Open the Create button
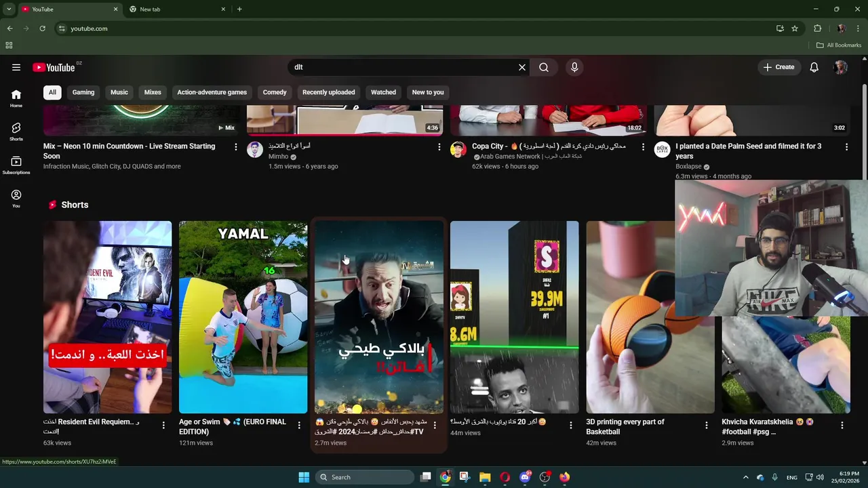The image size is (868, 488). pyautogui.click(x=778, y=67)
